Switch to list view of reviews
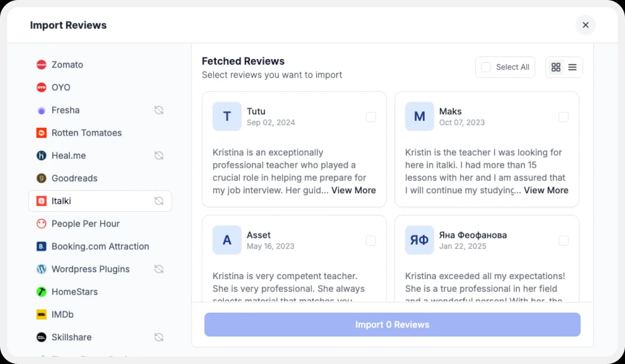625x364 pixels. [572, 67]
